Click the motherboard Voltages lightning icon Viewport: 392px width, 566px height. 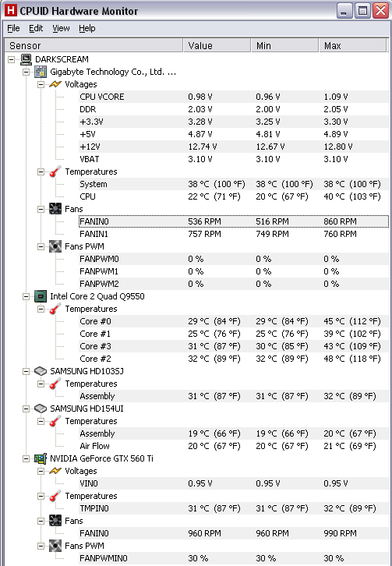click(55, 84)
